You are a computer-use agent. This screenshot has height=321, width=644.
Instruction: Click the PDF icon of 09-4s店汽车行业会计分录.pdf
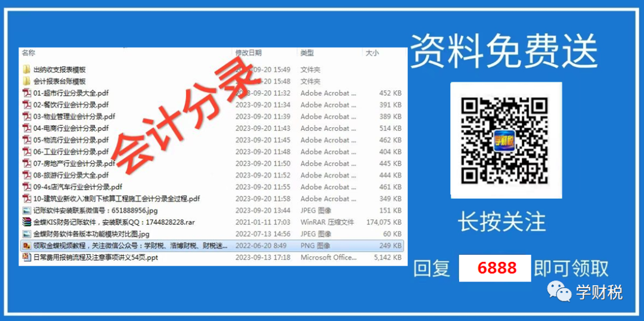point(27,187)
